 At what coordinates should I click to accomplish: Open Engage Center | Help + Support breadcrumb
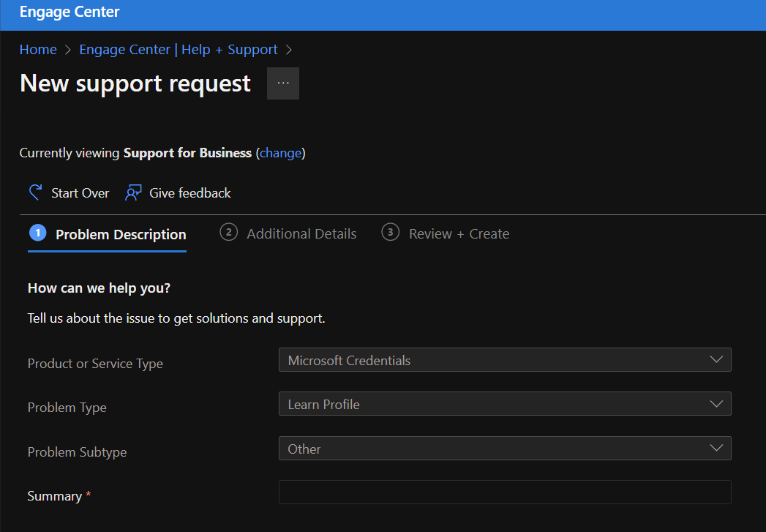(x=179, y=49)
